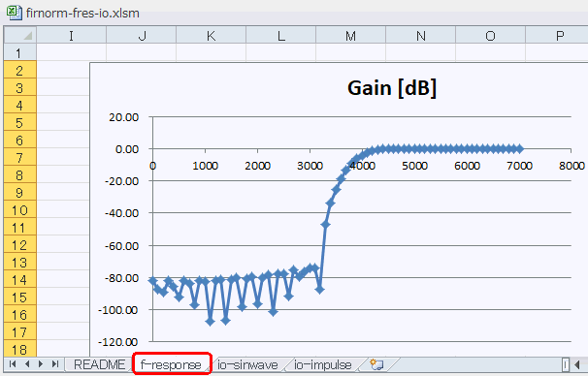Click horizontal scrollbar left arrow
This screenshot has height=376, width=588.
point(578,364)
